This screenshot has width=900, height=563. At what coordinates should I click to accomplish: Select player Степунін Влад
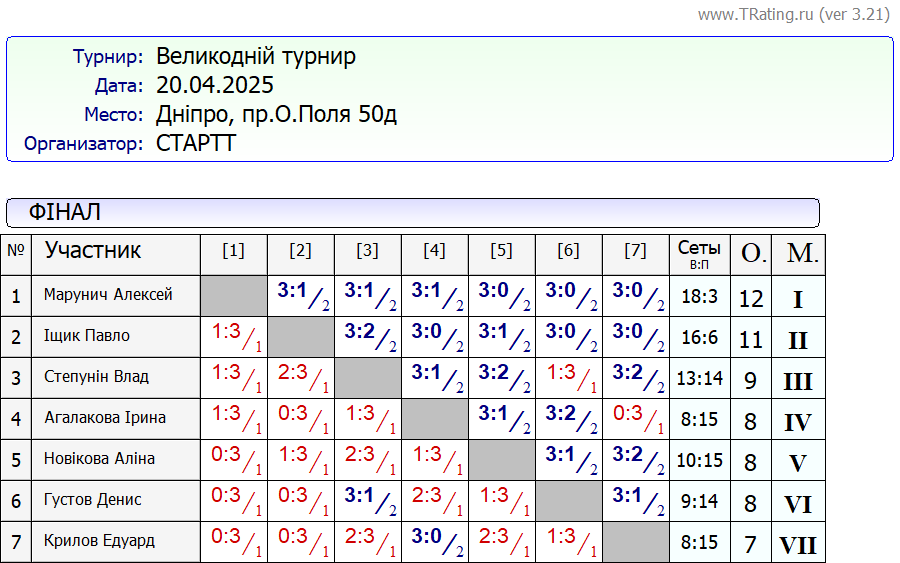pos(96,377)
